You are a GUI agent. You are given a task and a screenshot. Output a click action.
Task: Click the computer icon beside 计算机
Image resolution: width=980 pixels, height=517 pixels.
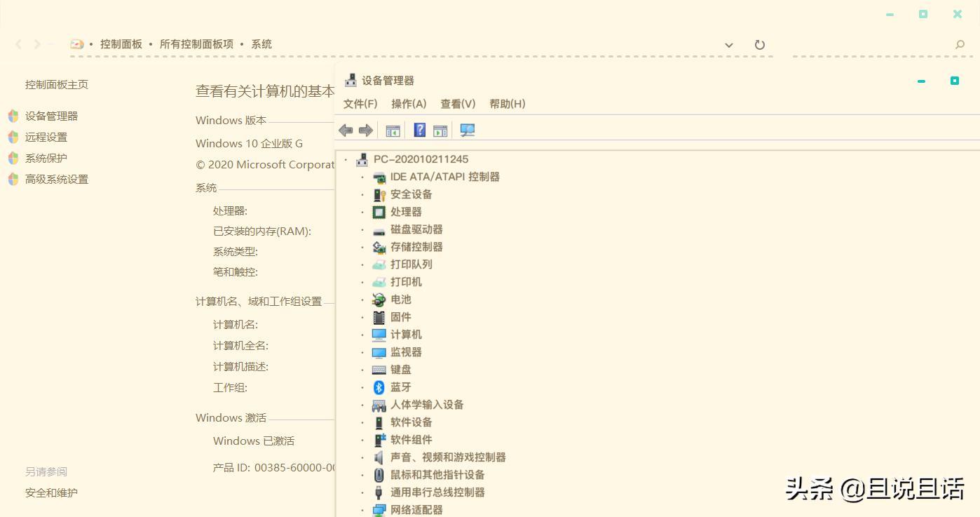pos(379,335)
